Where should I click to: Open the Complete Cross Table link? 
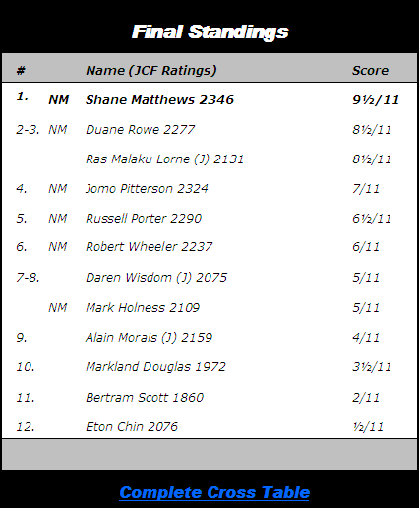tap(214, 492)
